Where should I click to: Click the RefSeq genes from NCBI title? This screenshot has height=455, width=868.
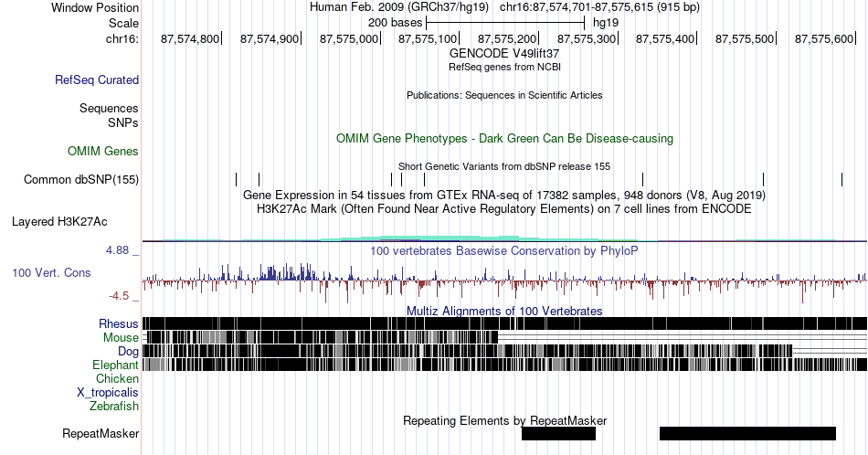click(x=504, y=67)
